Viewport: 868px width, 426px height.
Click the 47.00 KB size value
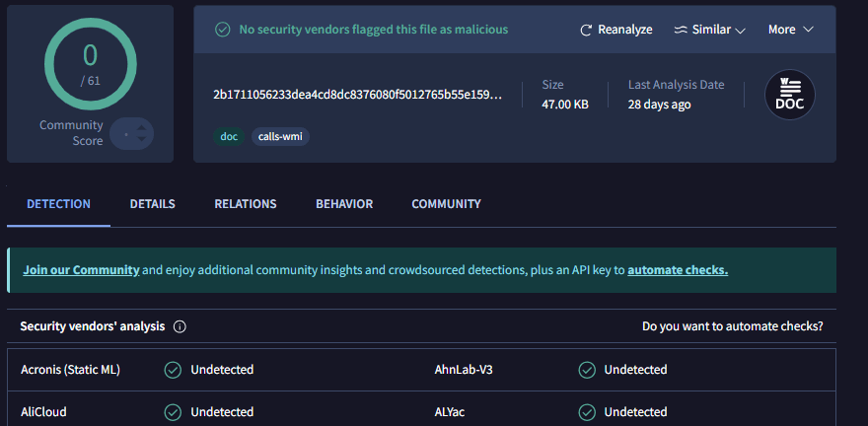(x=565, y=105)
